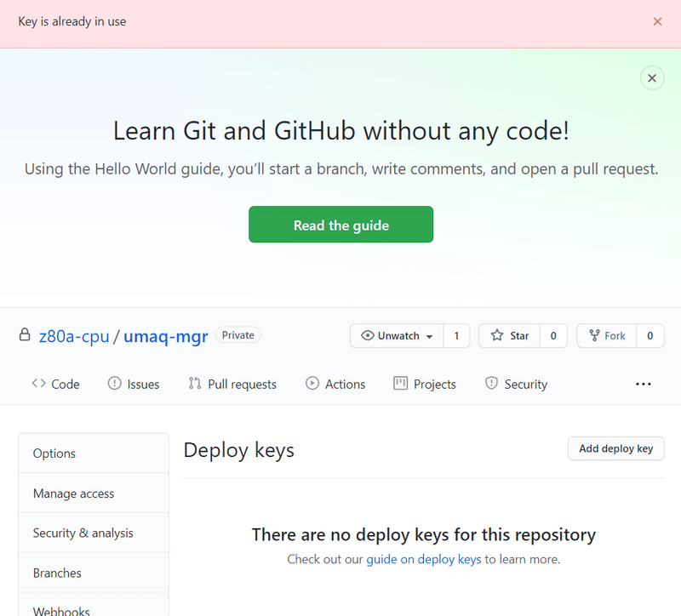The image size is (681, 616).
Task: Open the Pull requests tab
Action: [x=232, y=385]
